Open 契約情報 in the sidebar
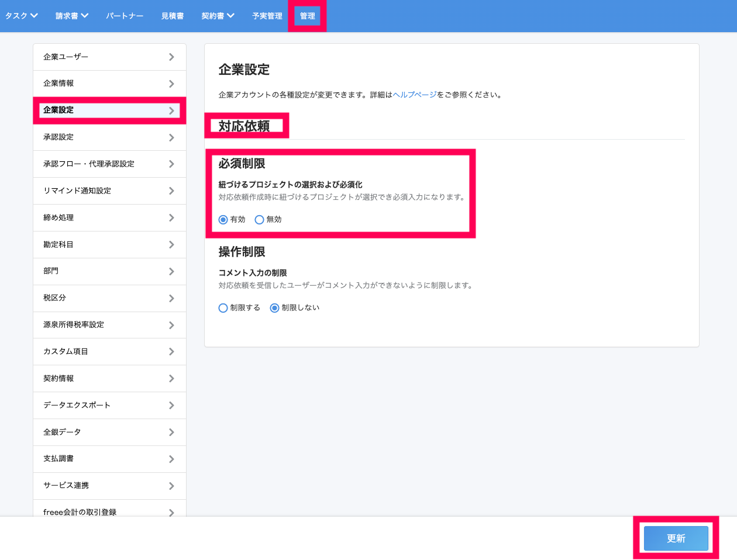Image resolution: width=737 pixels, height=560 pixels. pos(109,379)
